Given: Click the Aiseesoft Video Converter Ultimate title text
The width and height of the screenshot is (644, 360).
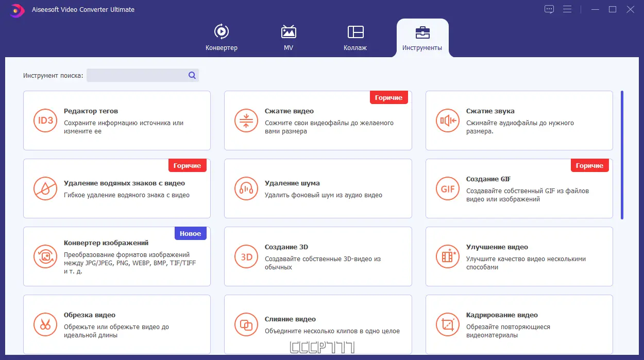Looking at the screenshot, I should tap(83, 9).
